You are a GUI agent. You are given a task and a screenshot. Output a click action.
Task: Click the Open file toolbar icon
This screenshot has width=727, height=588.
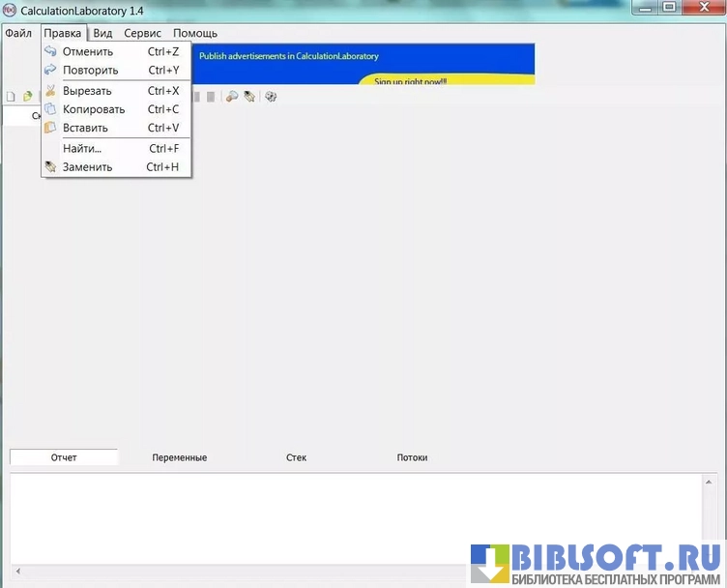pyautogui.click(x=27, y=97)
